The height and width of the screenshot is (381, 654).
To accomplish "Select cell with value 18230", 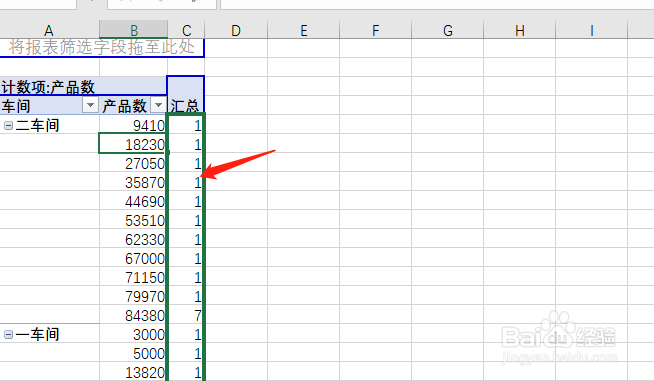I will pos(133,144).
